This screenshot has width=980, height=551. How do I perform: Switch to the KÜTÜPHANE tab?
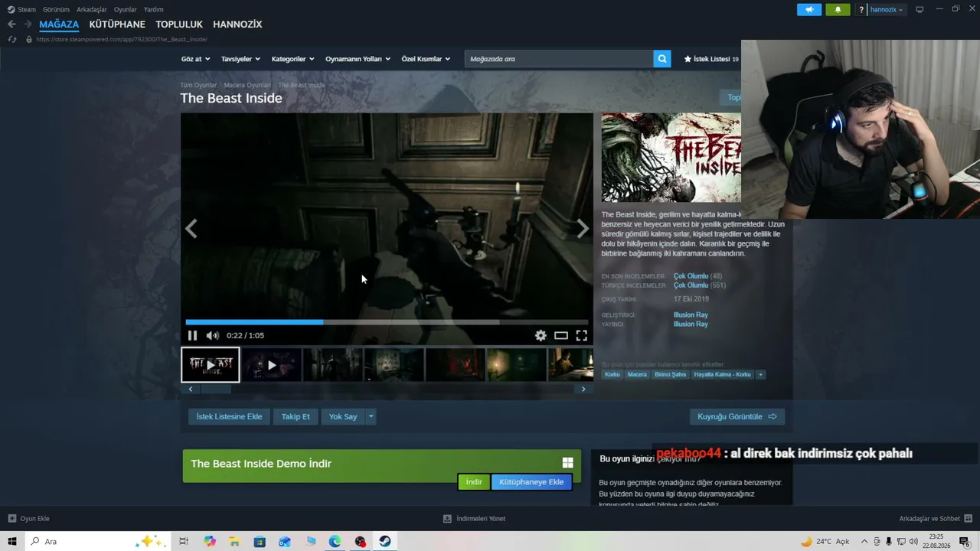(x=117, y=24)
